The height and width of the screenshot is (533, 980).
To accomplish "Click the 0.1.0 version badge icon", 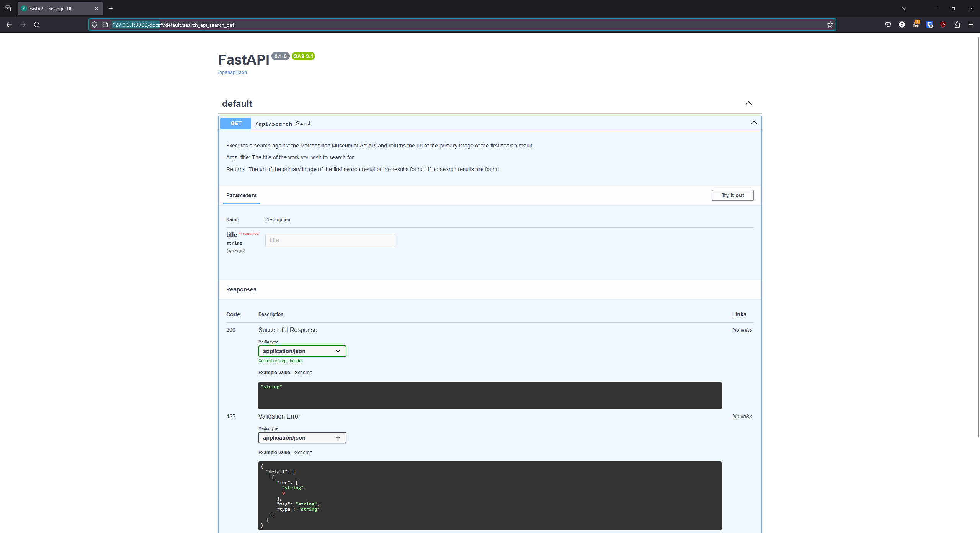I will click(280, 56).
